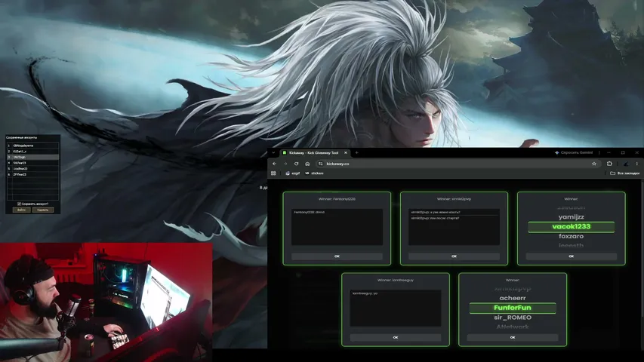Open the apps grid in bookmarks bar

coord(273,173)
